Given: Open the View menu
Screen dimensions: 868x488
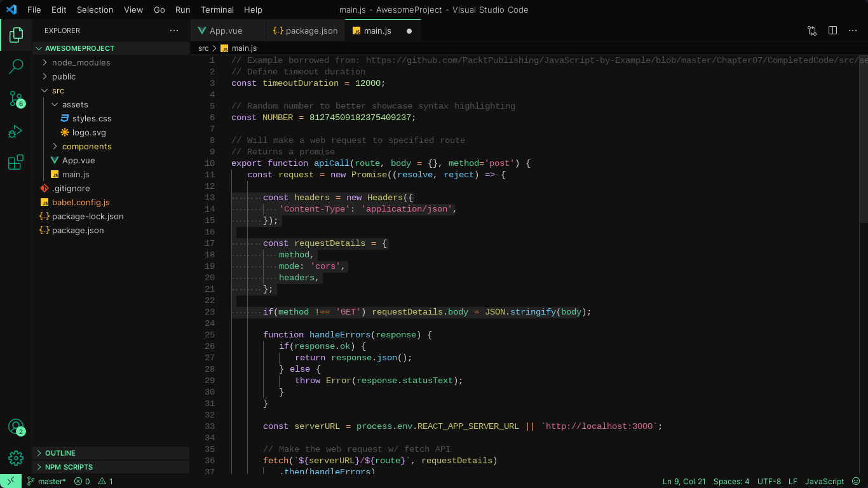Looking at the screenshot, I should 133,10.
